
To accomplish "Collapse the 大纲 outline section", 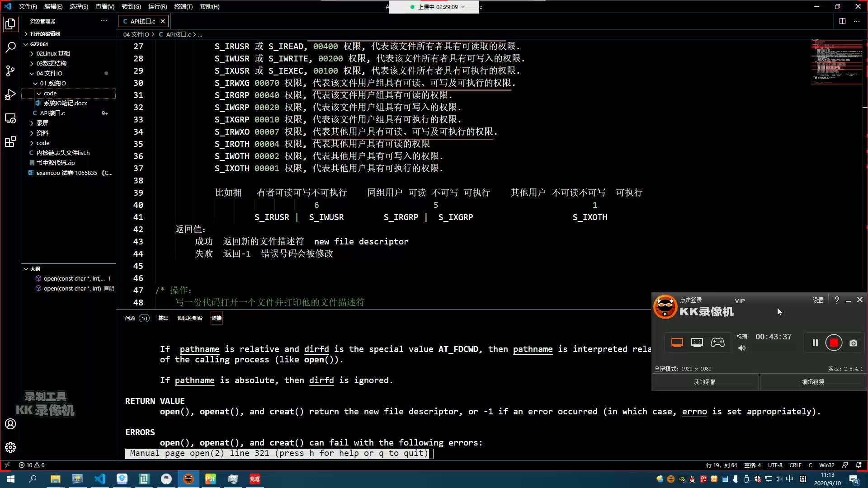I will 35,269.
